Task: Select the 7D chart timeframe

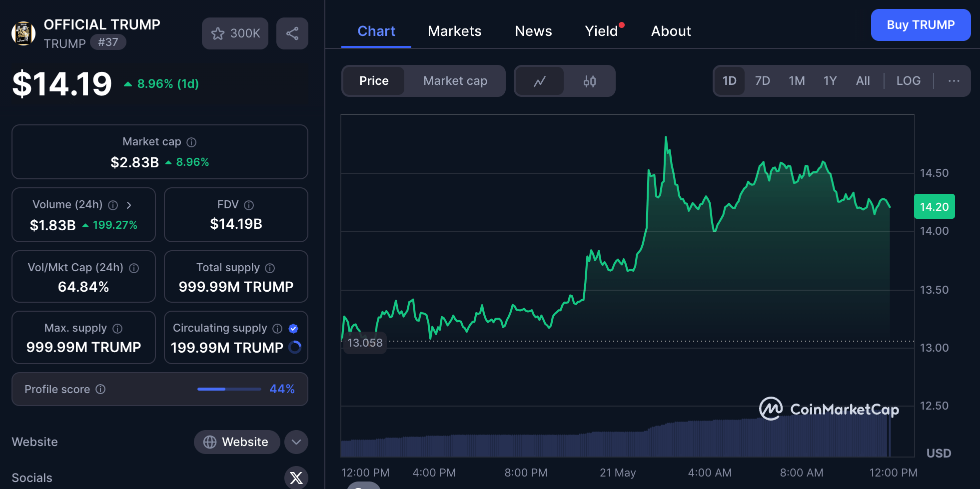Action: point(762,80)
